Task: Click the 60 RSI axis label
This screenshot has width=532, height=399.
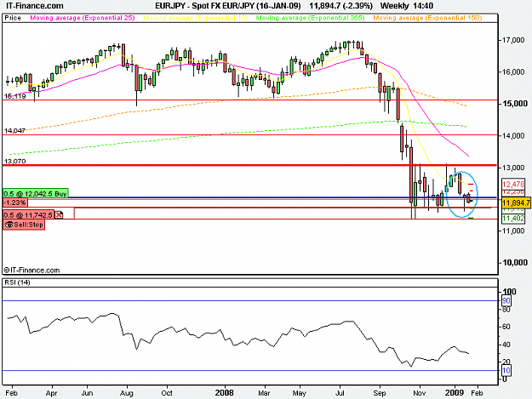Action: (506, 327)
